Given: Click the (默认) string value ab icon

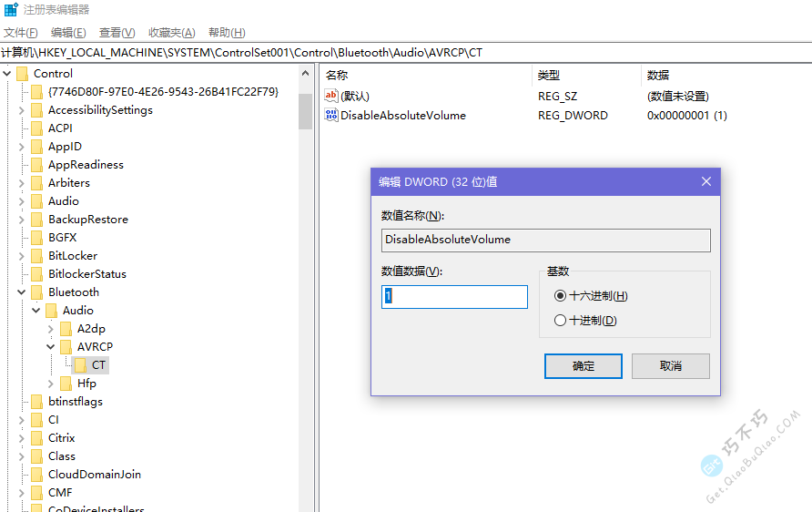Looking at the screenshot, I should click(x=331, y=96).
